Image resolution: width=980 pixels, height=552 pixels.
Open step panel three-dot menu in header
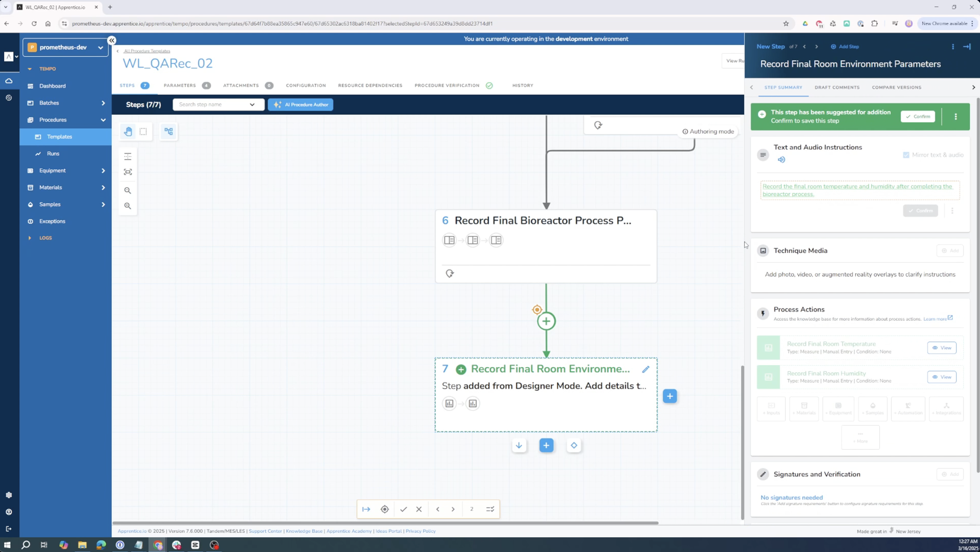pos(953,47)
